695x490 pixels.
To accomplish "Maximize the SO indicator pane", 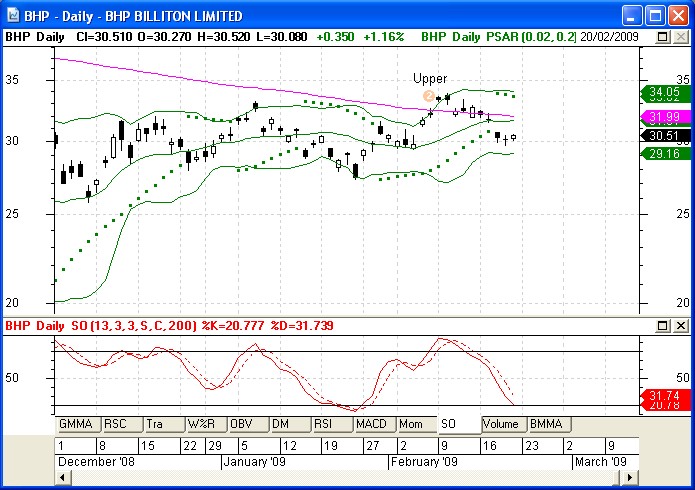I will click(x=662, y=326).
